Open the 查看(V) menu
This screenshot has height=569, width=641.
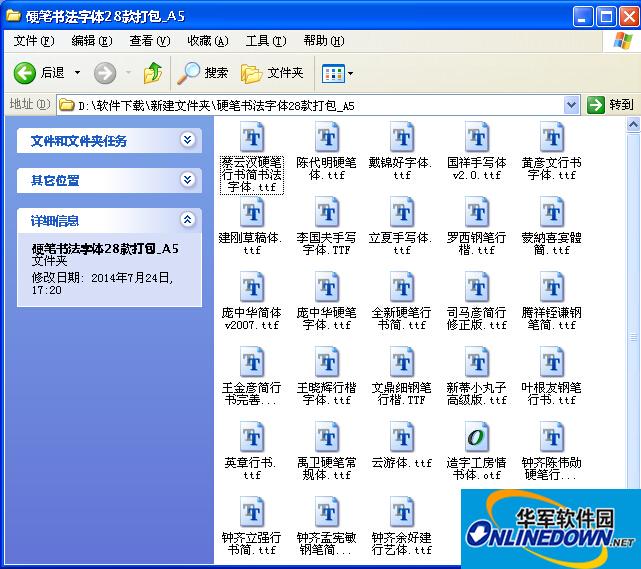coord(150,41)
